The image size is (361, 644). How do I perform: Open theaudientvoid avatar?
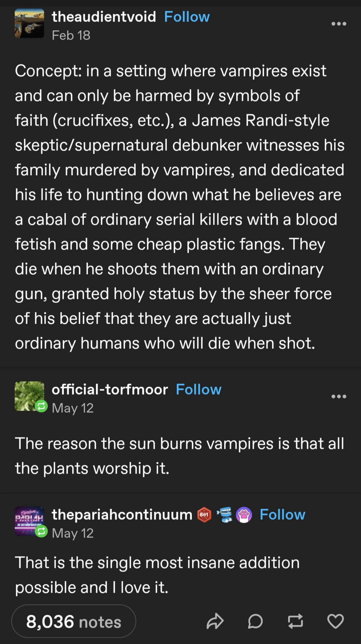tap(29, 23)
